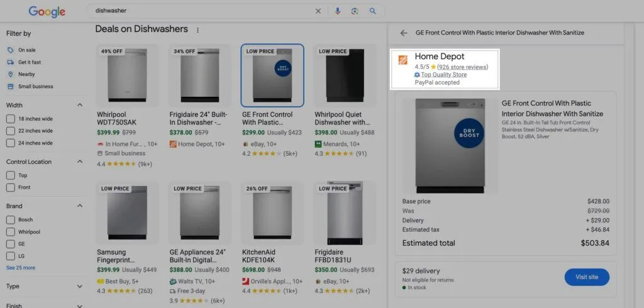
Task: Check the Front control location filter
Action: 11,187
